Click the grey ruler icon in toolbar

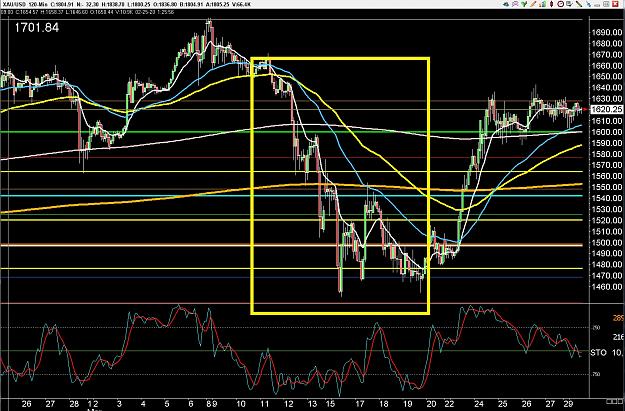point(597,5)
